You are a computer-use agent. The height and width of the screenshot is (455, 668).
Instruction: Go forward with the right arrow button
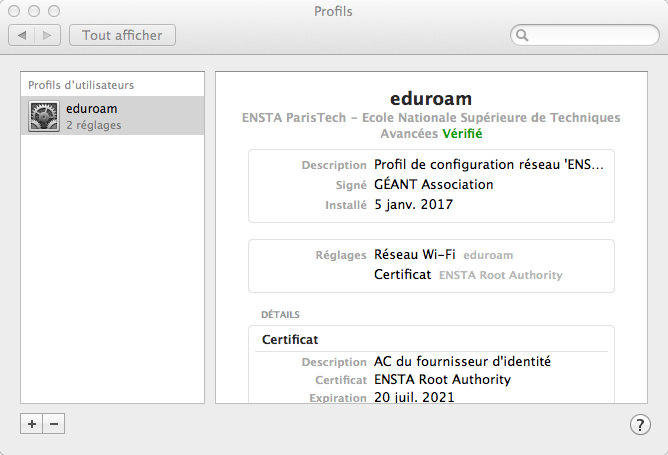pos(47,35)
